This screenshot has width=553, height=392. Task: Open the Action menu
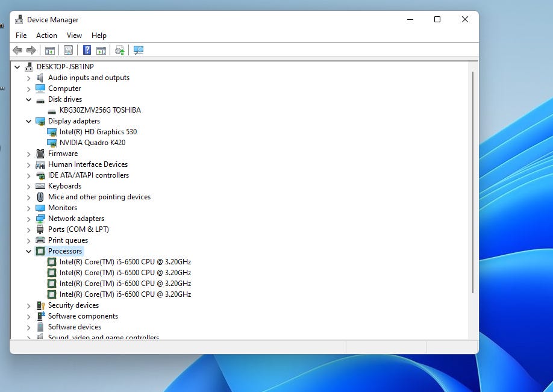46,36
